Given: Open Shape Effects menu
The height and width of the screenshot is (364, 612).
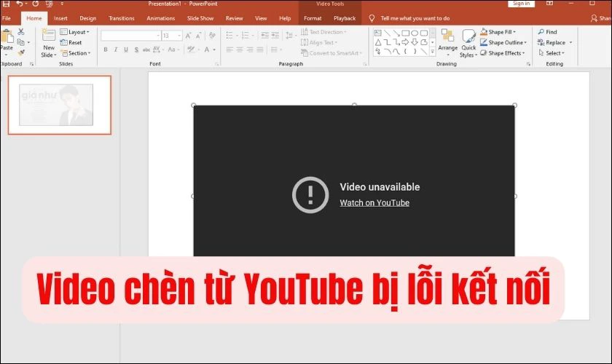Looking at the screenshot, I should point(503,53).
